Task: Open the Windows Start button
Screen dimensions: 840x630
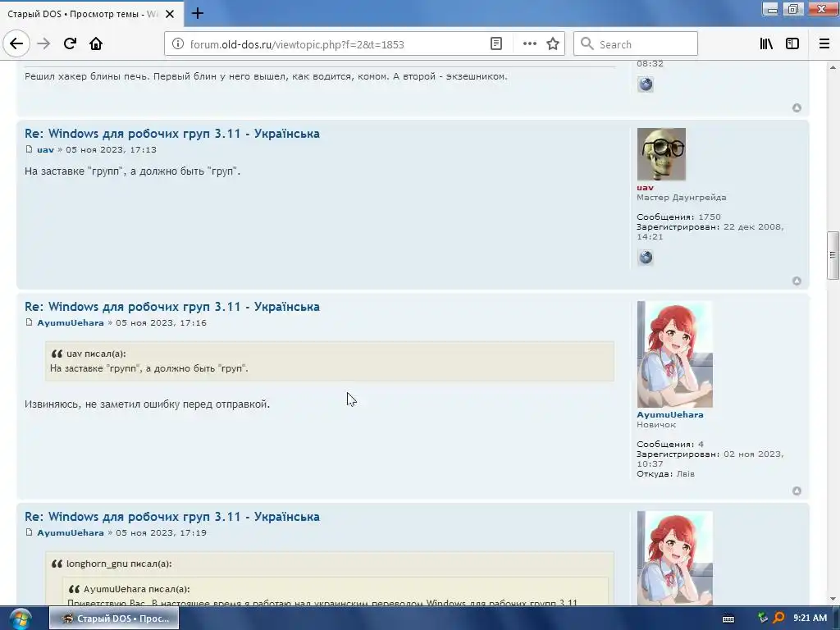Action: coord(20,619)
